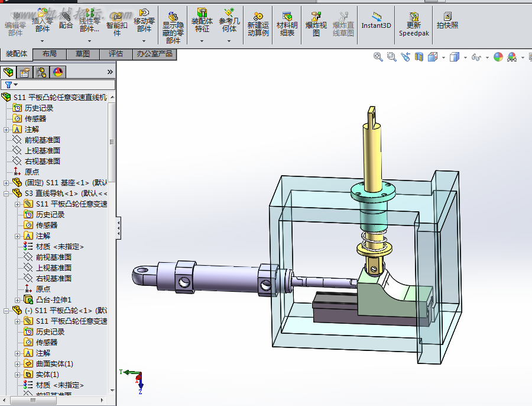
Task: Switch to the 评估 tab
Action: coord(116,54)
